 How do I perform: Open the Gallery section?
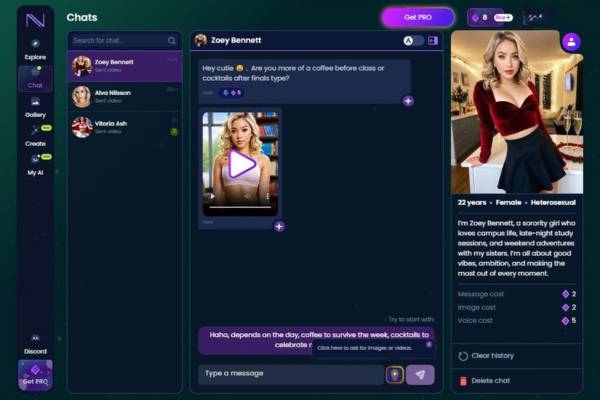[35, 107]
